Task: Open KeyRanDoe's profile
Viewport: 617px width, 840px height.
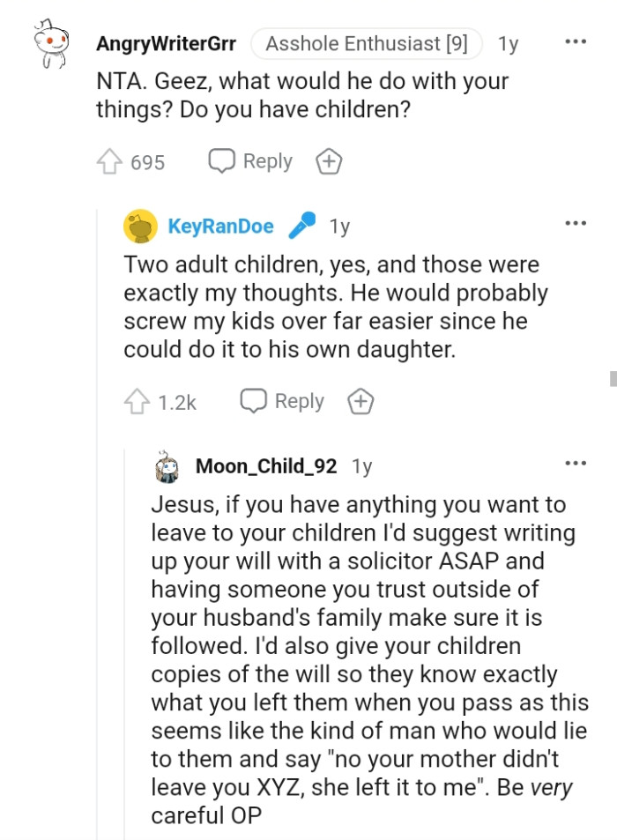Action: [x=221, y=226]
